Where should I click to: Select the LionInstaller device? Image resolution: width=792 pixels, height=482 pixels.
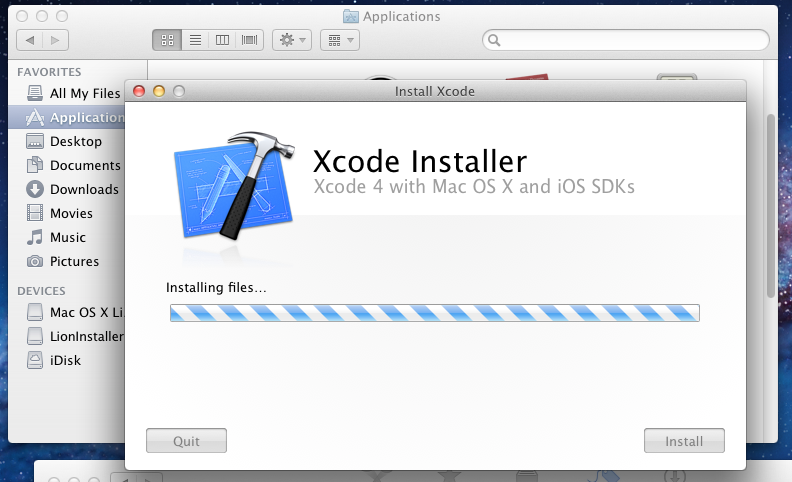pos(67,336)
